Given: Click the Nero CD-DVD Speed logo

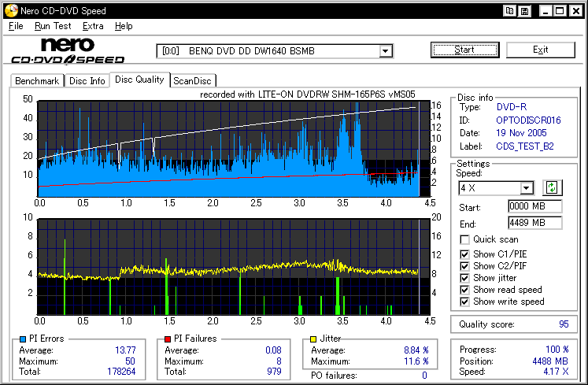Looking at the screenshot, I should click(x=68, y=50).
